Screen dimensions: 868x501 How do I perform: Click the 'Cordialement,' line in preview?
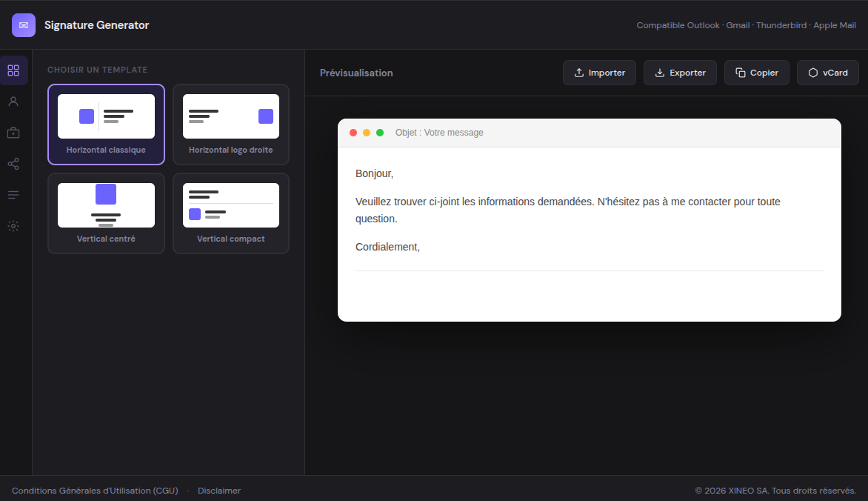(387, 247)
